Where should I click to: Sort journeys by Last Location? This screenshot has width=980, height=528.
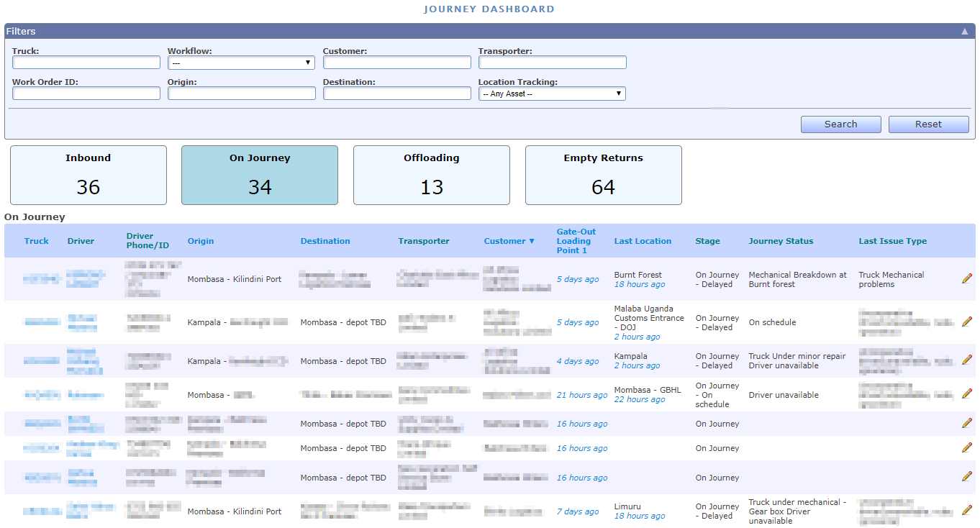pos(643,241)
